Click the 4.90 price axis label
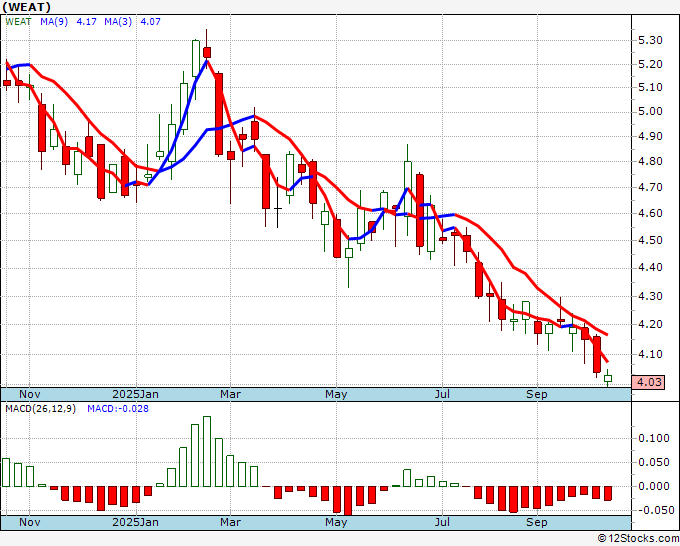The image size is (680, 546). (x=651, y=136)
